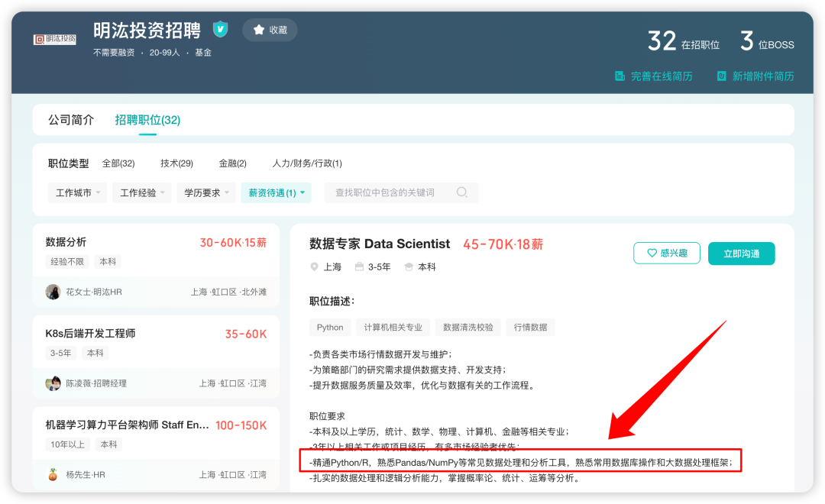Image resolution: width=825 pixels, height=504 pixels.
Task: Click the 45-70K·18薪 salary text
Action: pos(503,244)
